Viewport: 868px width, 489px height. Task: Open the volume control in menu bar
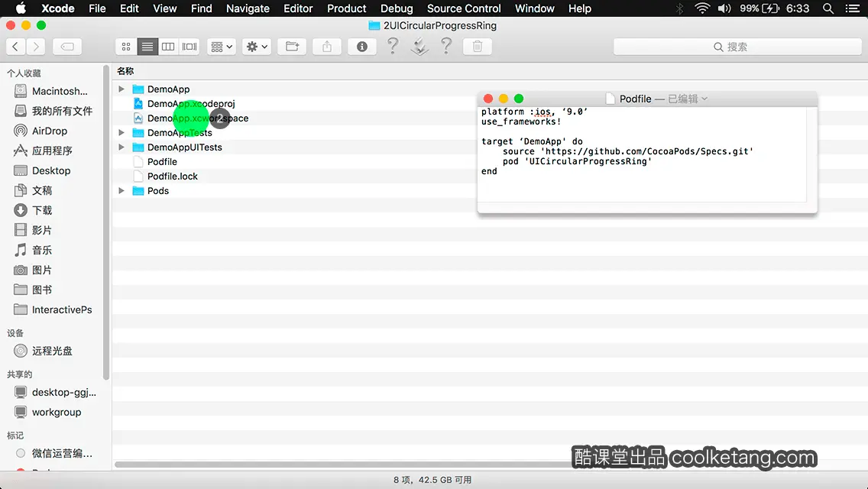click(724, 8)
